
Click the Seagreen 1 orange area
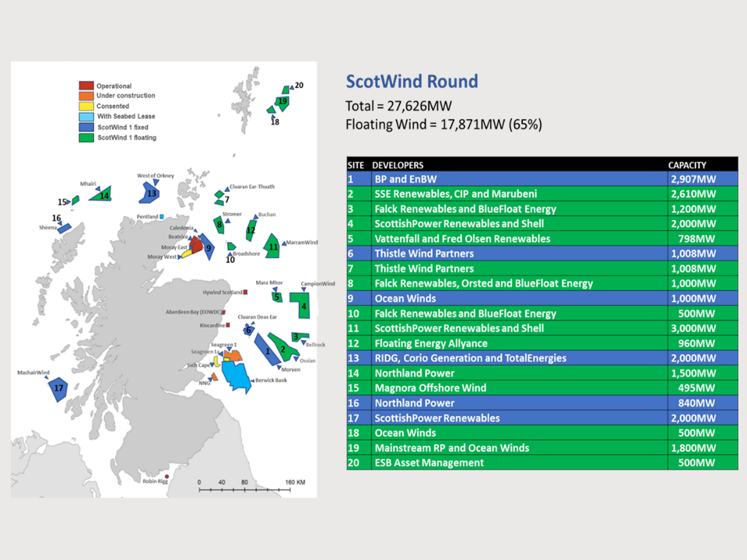233,355
